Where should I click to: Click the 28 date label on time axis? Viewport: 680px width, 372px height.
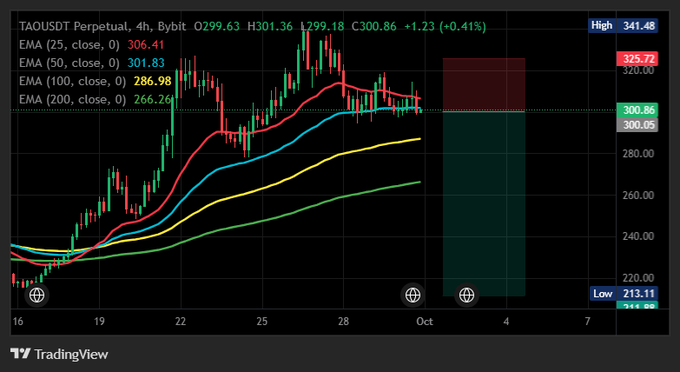[x=343, y=321]
